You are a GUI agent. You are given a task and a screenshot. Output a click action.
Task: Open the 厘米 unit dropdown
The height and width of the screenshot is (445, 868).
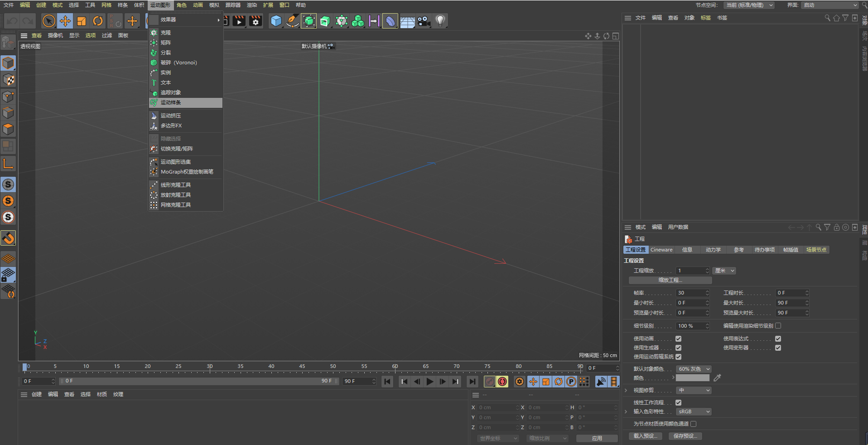pos(724,271)
